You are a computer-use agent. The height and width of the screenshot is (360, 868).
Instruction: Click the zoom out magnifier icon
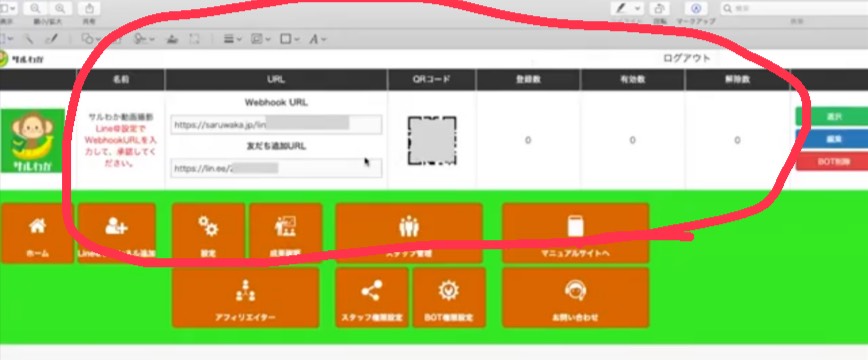[x=35, y=8]
